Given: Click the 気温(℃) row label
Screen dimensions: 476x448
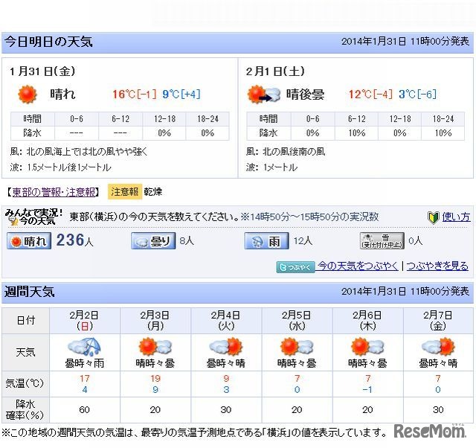Looking at the screenshot, I should (x=25, y=383).
